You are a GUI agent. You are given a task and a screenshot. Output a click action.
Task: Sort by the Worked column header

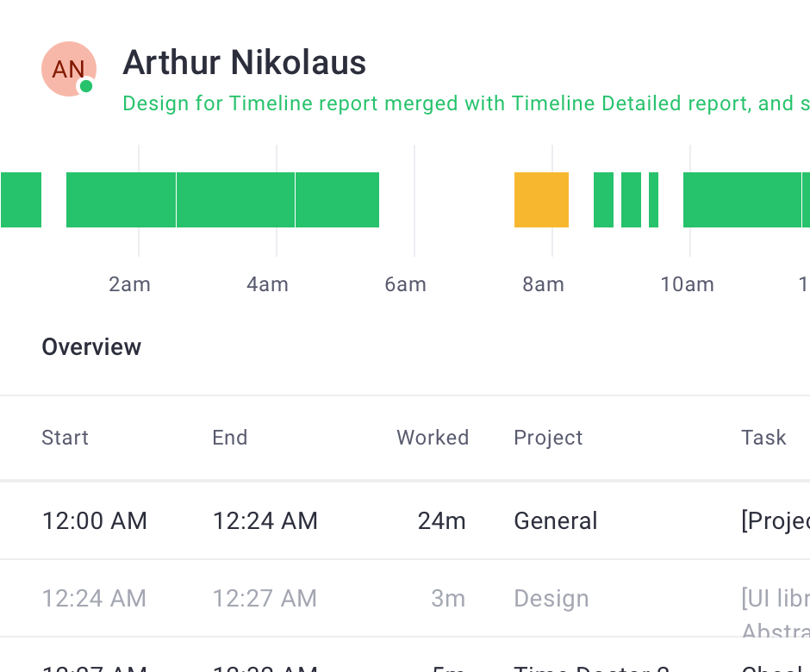433,438
